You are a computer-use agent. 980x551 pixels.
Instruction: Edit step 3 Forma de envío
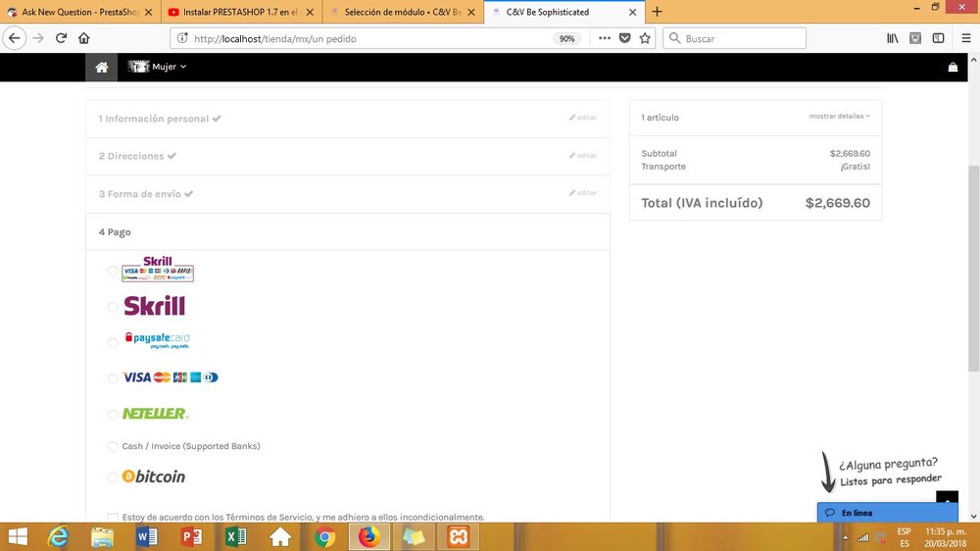click(582, 192)
